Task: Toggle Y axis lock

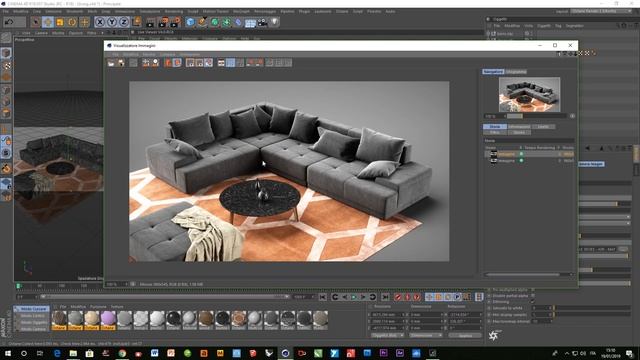Action: tap(111, 22)
